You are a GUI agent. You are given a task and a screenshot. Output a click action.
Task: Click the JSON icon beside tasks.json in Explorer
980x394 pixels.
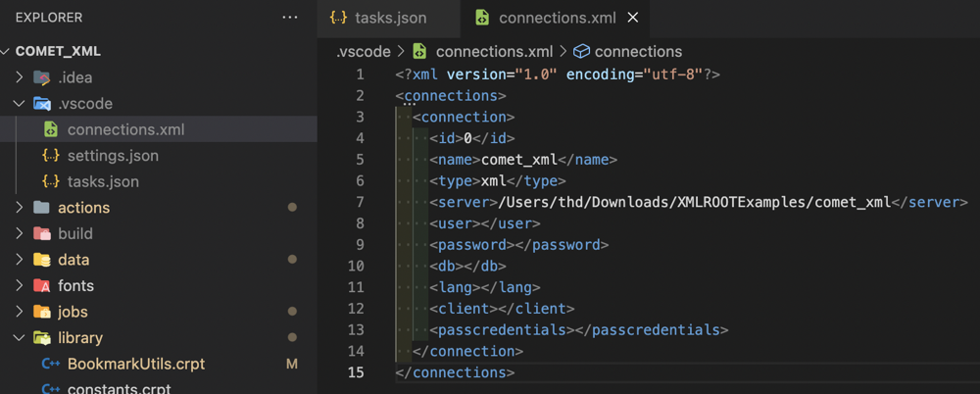pos(51,182)
